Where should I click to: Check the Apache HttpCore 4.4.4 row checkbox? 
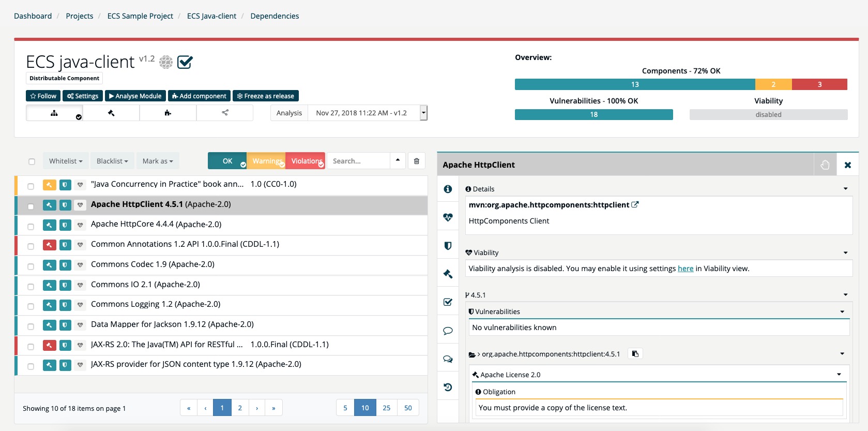31,226
